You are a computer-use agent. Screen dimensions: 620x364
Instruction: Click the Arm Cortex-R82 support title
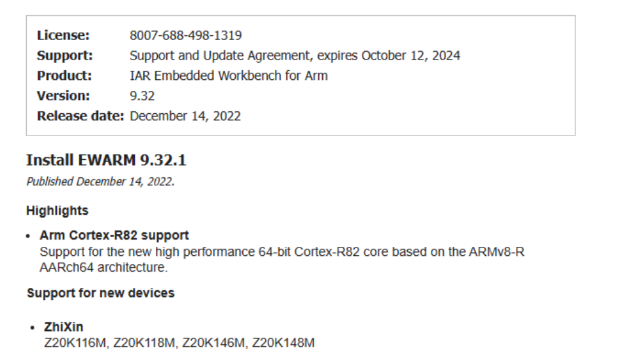click(114, 235)
